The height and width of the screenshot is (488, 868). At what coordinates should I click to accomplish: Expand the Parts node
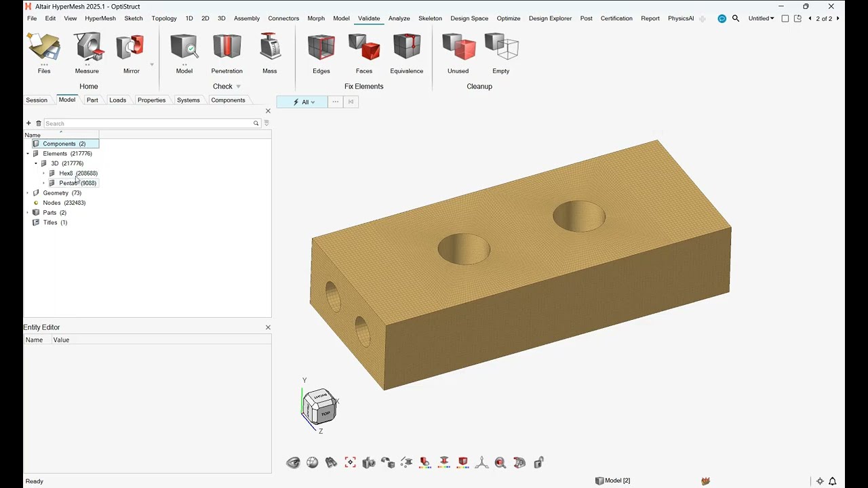tap(28, 213)
